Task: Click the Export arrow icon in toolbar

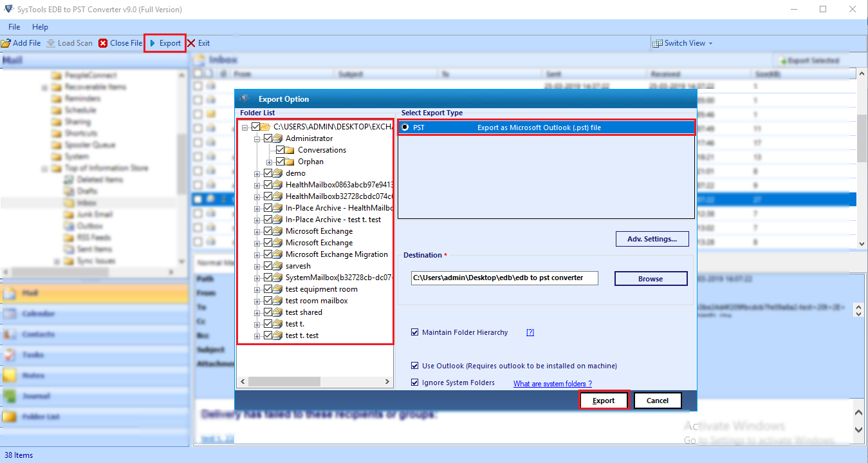Action: pyautogui.click(x=152, y=43)
